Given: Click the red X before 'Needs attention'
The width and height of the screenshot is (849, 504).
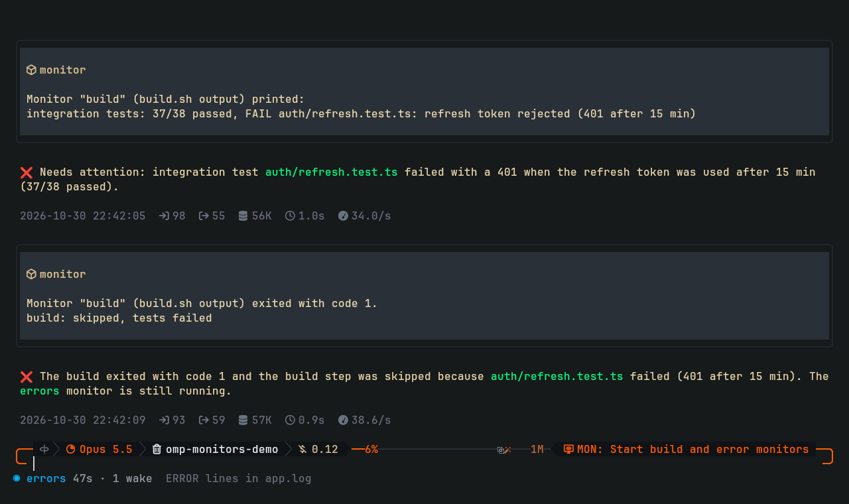Looking at the screenshot, I should click(x=27, y=172).
